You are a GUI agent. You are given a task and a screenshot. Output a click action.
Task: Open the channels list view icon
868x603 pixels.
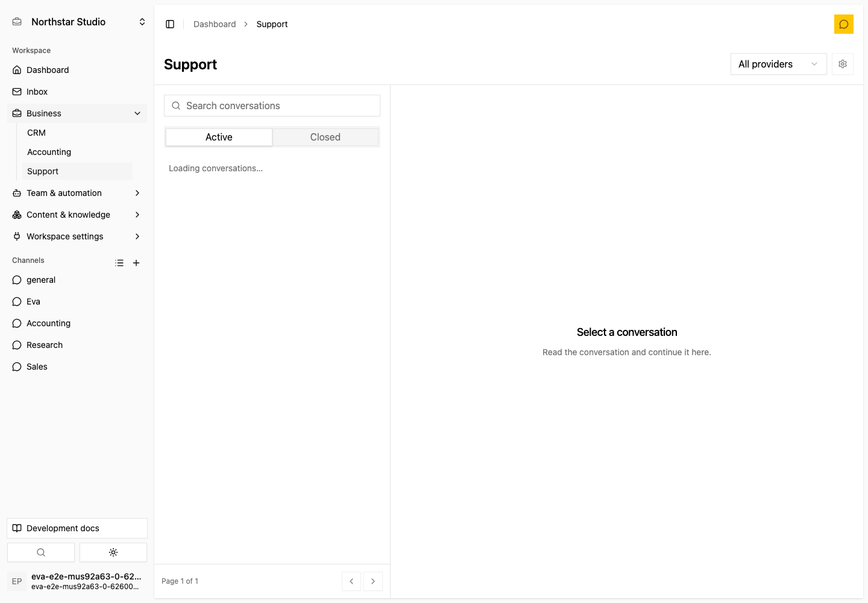[119, 263]
